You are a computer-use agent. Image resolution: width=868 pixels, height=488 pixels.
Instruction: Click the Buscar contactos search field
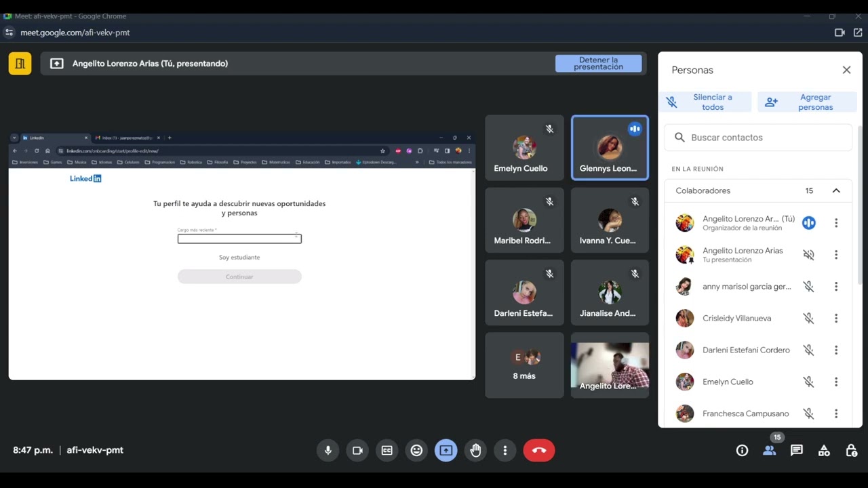click(x=758, y=138)
